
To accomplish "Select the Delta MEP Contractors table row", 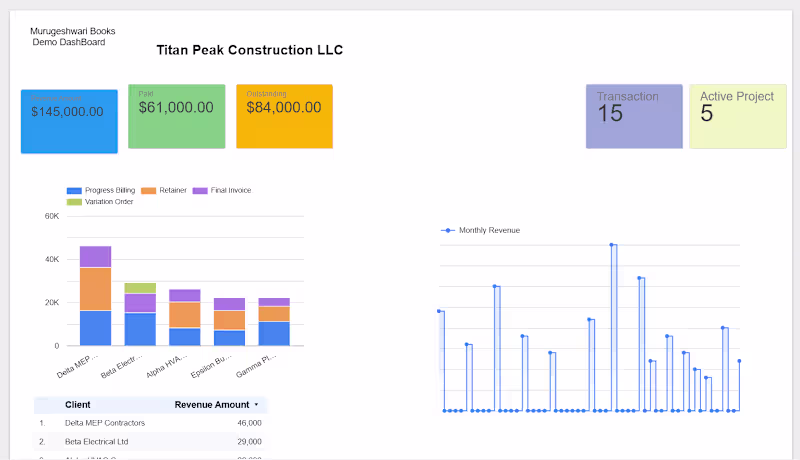I will tap(151, 423).
